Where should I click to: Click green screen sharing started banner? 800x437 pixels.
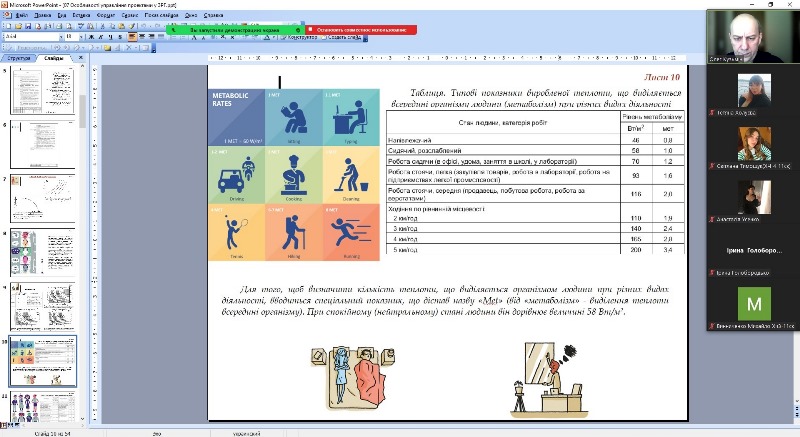[x=235, y=30]
